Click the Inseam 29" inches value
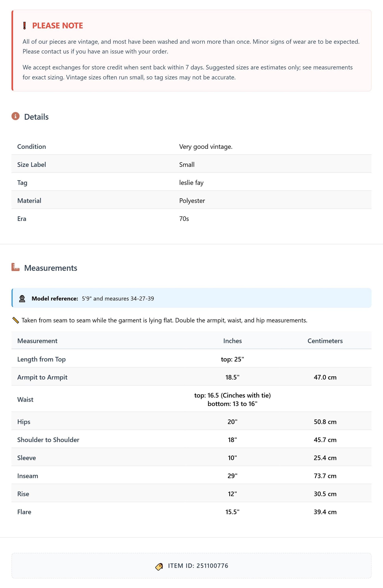383x588 pixels. click(232, 476)
